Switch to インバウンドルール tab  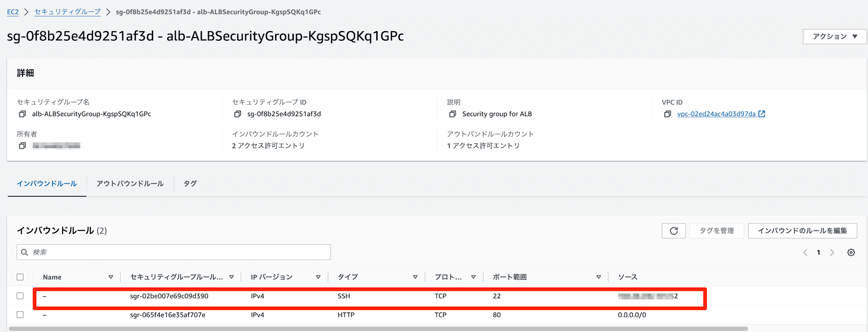(47, 184)
